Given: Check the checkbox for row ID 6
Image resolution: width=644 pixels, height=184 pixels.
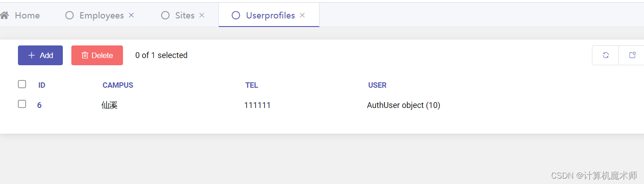Looking at the screenshot, I should [x=22, y=104].
